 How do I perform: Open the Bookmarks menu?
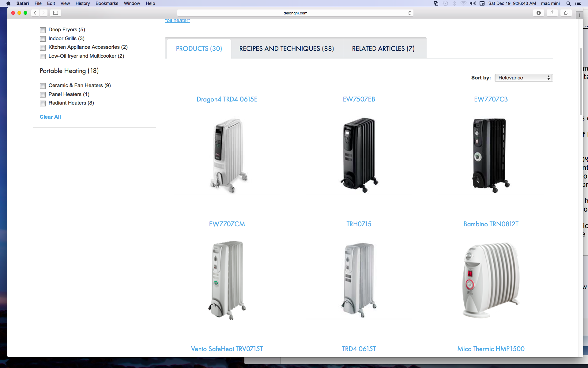[x=107, y=3]
